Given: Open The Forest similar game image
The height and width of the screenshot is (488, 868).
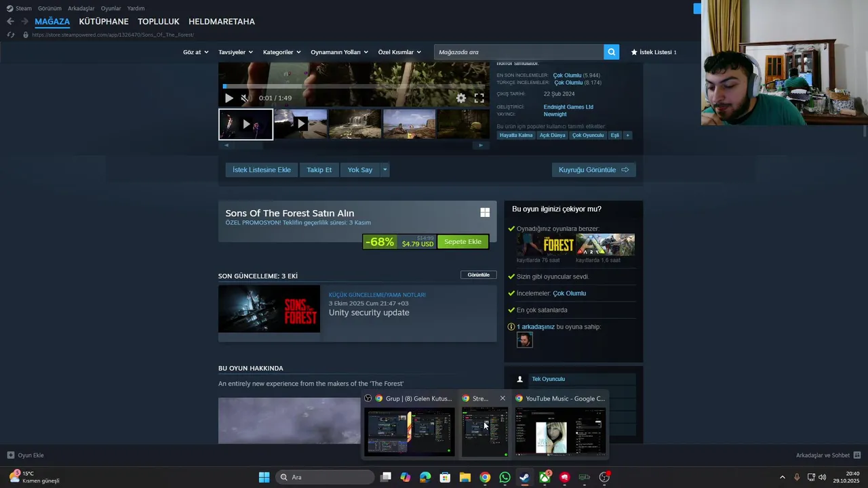Looking at the screenshot, I should 545,245.
